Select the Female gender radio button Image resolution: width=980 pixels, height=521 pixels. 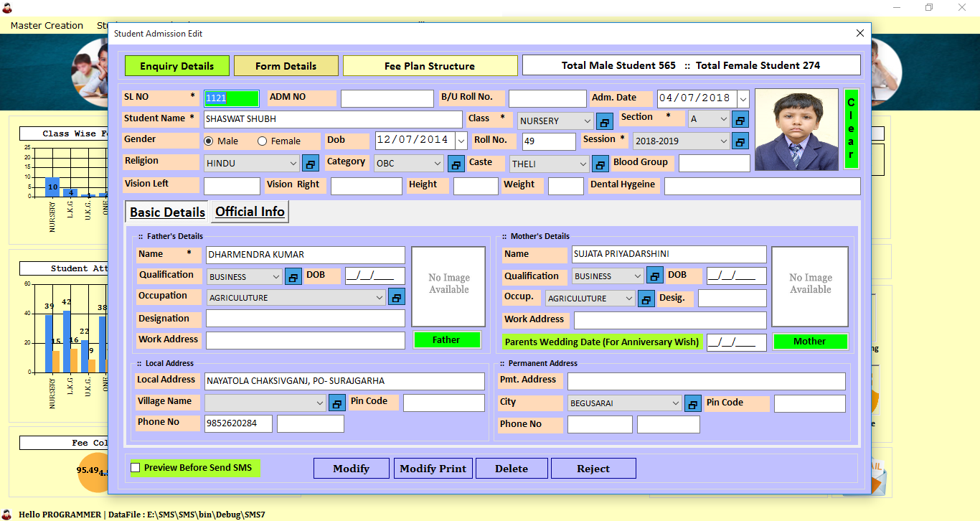pyautogui.click(x=262, y=141)
